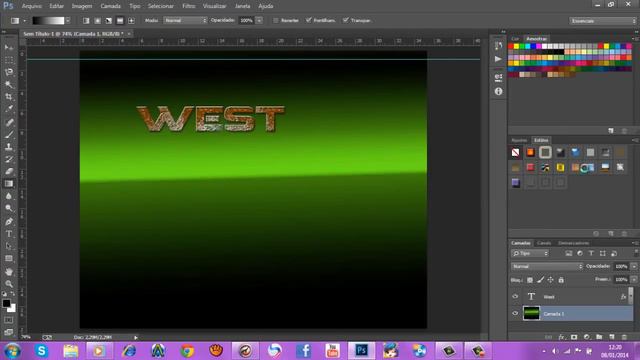This screenshot has height=360, width=640.
Task: Select the Clone Stamp tool
Action: tap(9, 147)
